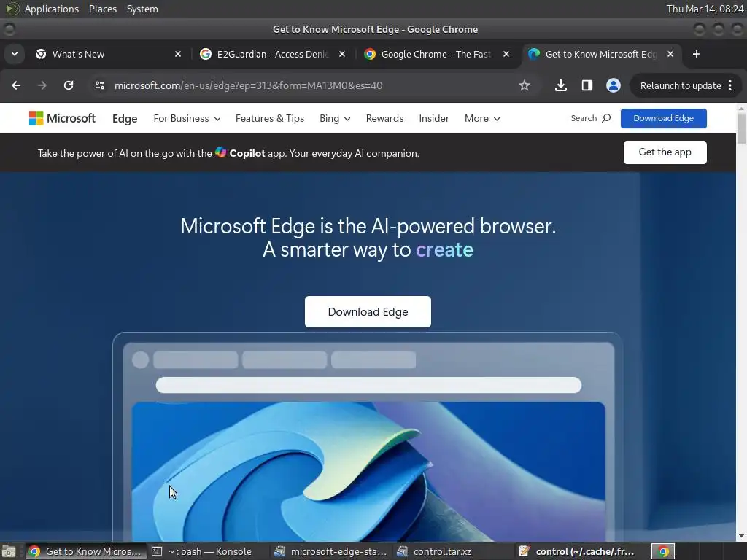Screen dimensions: 747x560
Task: Click the blue Download Edge header button
Action: (663, 118)
